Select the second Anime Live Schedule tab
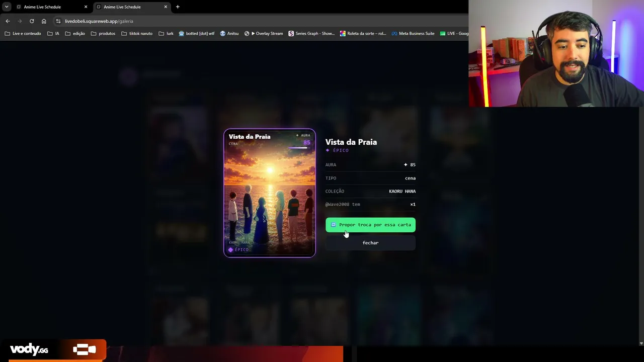644x362 pixels. [132, 7]
